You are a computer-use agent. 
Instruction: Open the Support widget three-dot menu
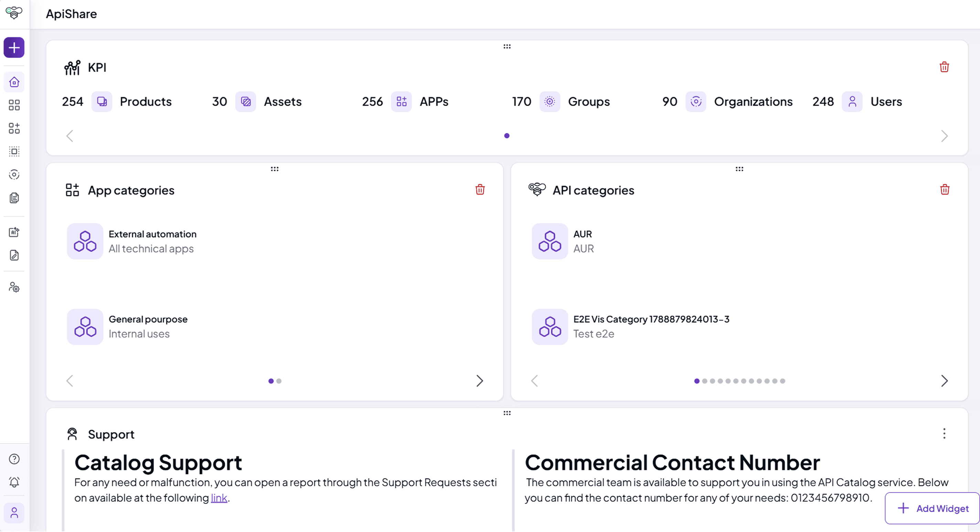[944, 434]
